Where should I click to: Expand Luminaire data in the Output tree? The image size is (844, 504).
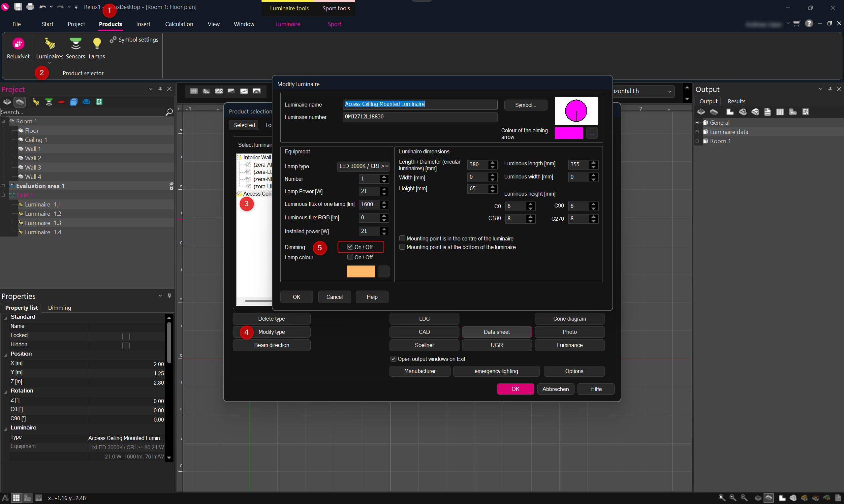pyautogui.click(x=697, y=132)
